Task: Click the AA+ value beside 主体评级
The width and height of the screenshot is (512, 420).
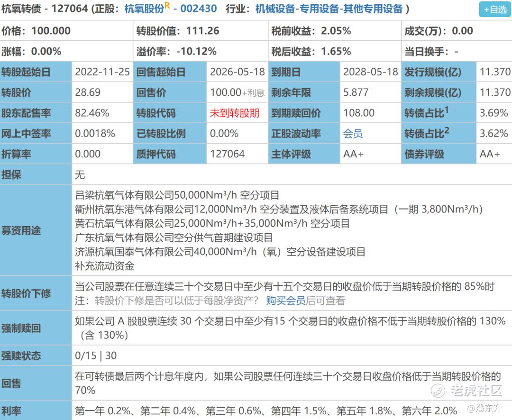Action: point(353,154)
